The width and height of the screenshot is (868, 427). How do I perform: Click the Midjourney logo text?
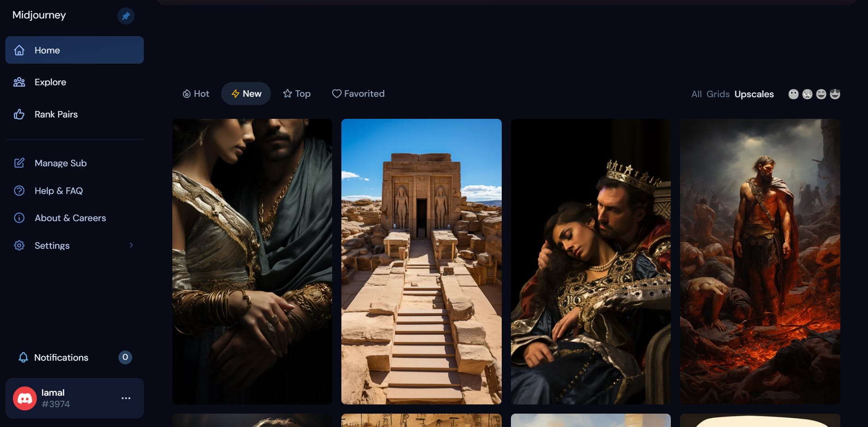coord(39,15)
